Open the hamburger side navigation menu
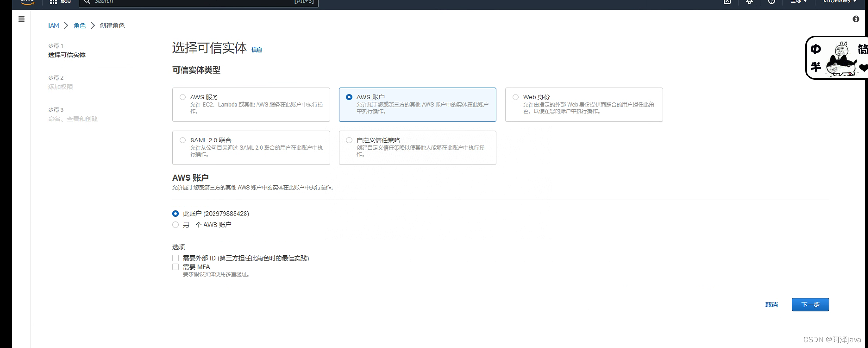The height and width of the screenshot is (348, 868). pos(21,19)
